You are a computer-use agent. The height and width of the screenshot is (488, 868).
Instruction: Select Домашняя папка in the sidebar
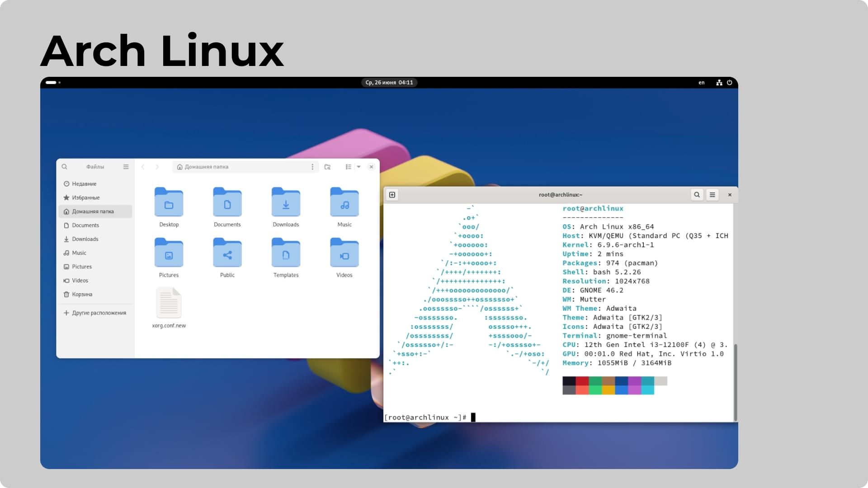95,211
